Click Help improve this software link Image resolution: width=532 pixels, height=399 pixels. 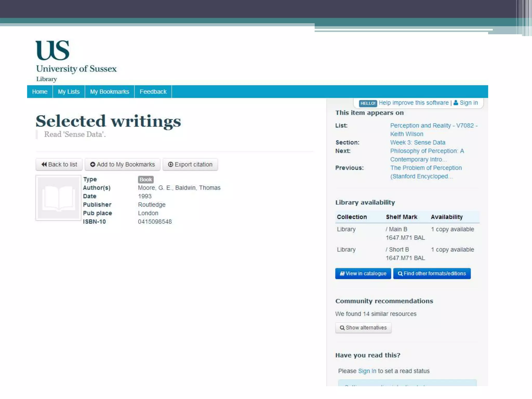(414, 103)
